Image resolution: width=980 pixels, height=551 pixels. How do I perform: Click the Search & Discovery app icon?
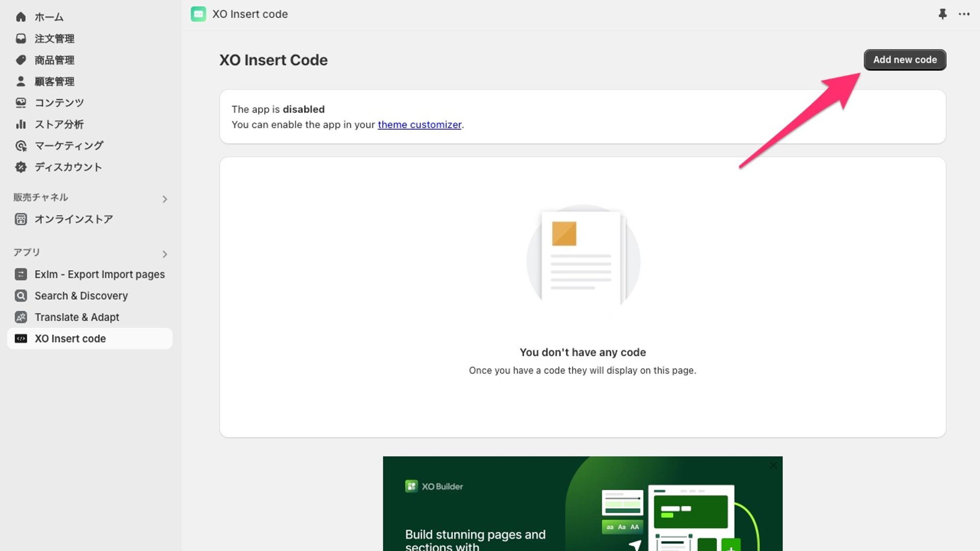pyautogui.click(x=21, y=296)
